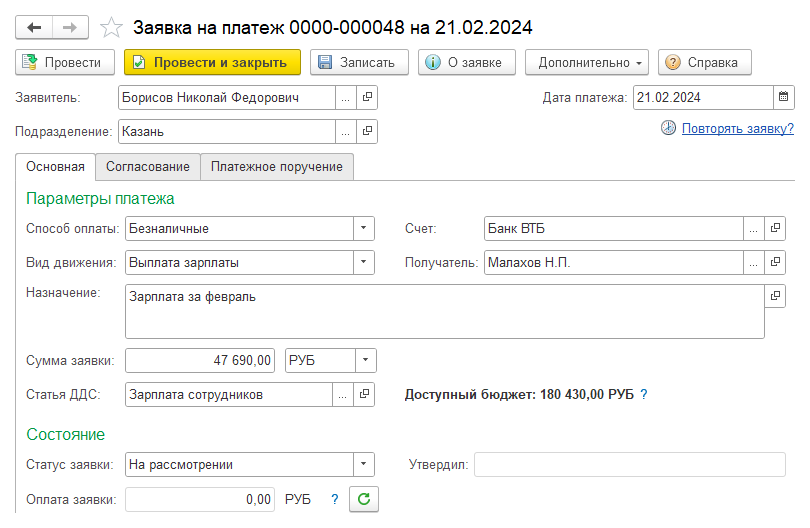Open the Зарплата сотрудников item record

pyautogui.click(x=364, y=395)
